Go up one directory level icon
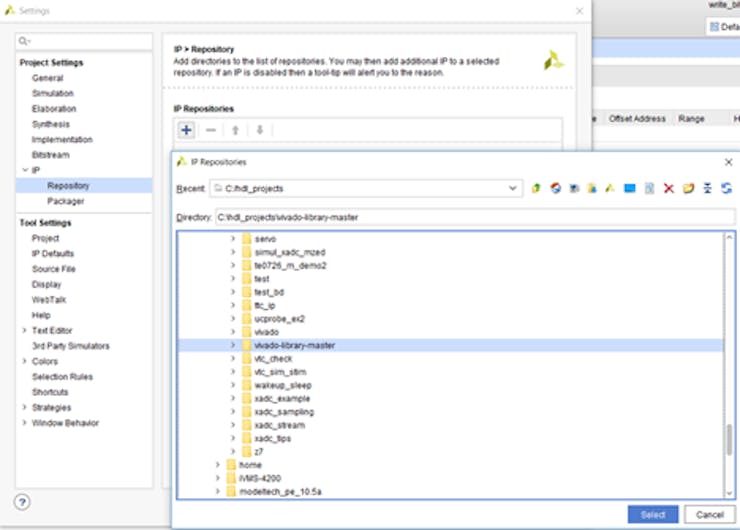The width and height of the screenshot is (740, 530). [x=536, y=188]
